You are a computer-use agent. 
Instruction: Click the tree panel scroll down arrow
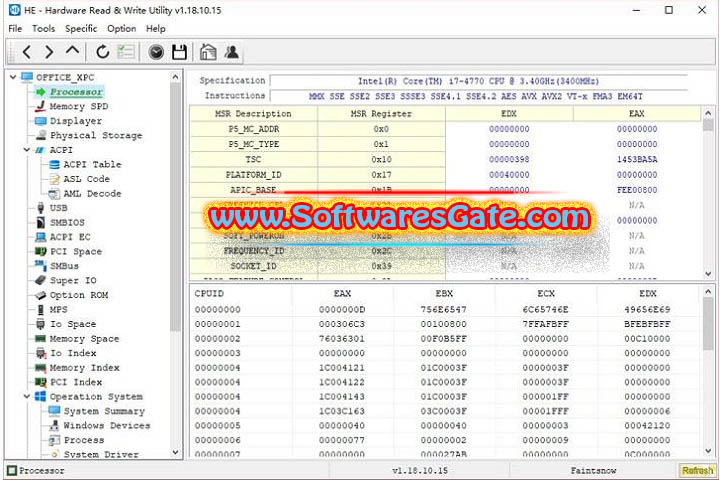click(175, 452)
